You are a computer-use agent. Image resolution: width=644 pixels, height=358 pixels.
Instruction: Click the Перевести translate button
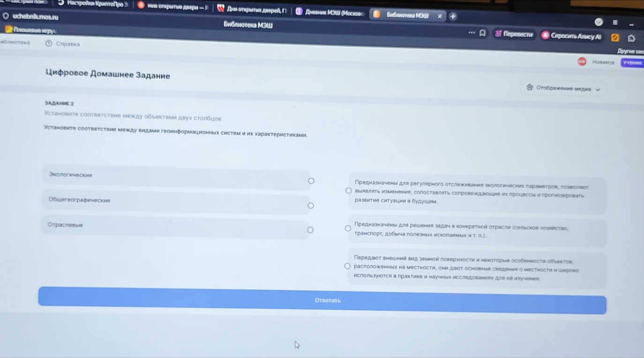(514, 34)
